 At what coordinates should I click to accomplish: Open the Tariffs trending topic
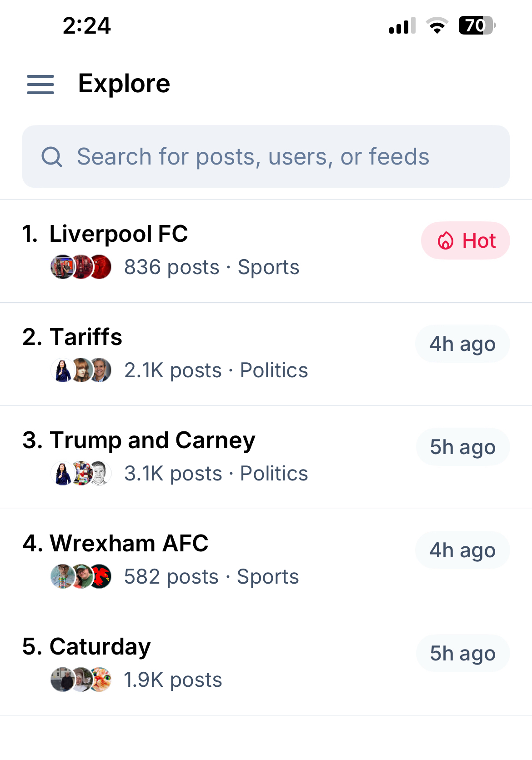click(85, 337)
